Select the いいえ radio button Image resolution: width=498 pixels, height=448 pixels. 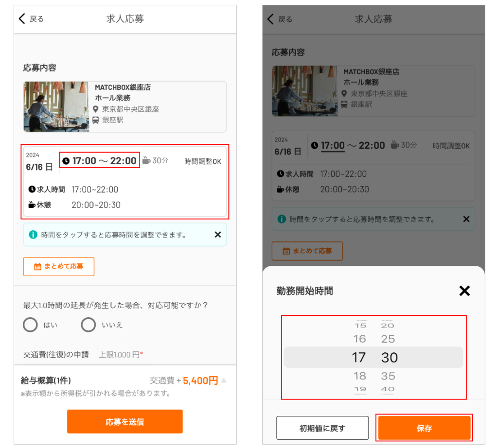coord(89,325)
